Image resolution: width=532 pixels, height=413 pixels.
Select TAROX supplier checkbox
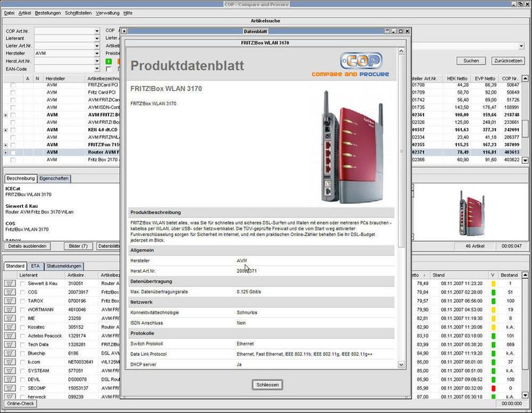click(x=22, y=301)
